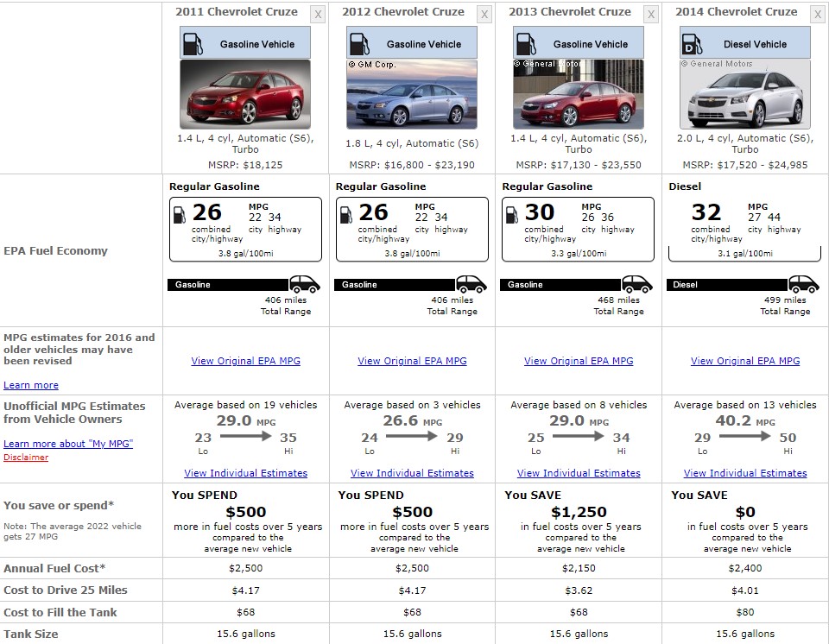
Task: Click car icon on 499 miles diesel range bar
Action: (x=804, y=284)
